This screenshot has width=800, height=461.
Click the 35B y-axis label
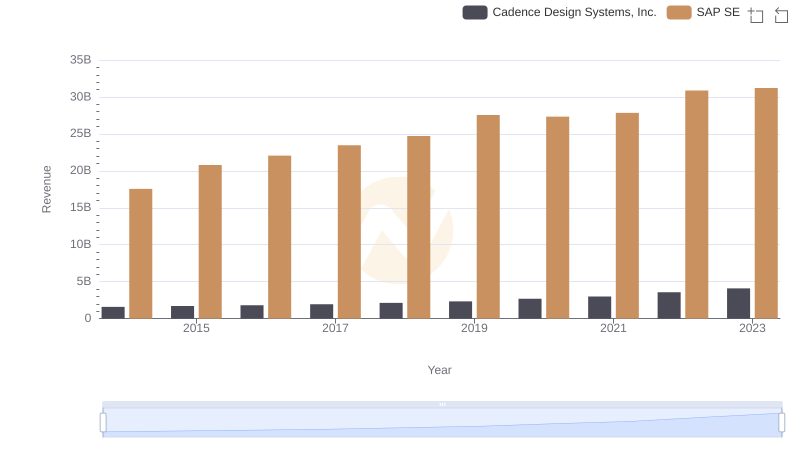tap(81, 60)
